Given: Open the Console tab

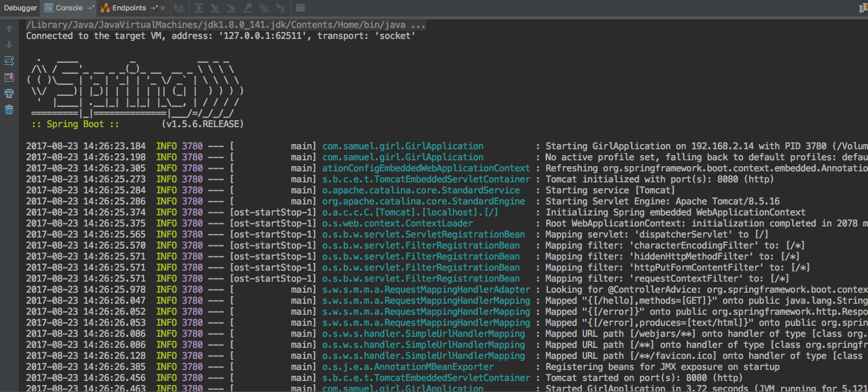Looking at the screenshot, I should (x=69, y=8).
